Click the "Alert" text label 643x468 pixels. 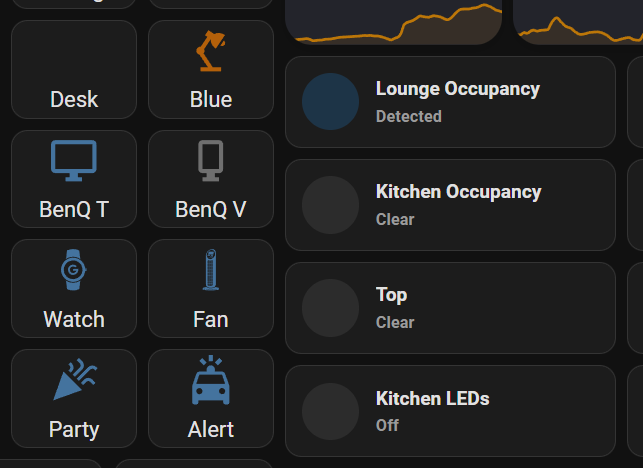pos(210,429)
